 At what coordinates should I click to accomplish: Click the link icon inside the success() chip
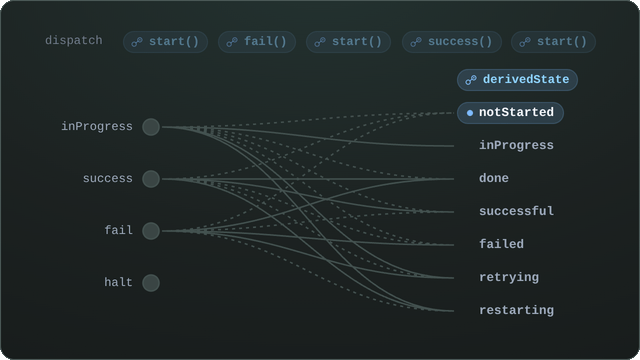(416, 42)
